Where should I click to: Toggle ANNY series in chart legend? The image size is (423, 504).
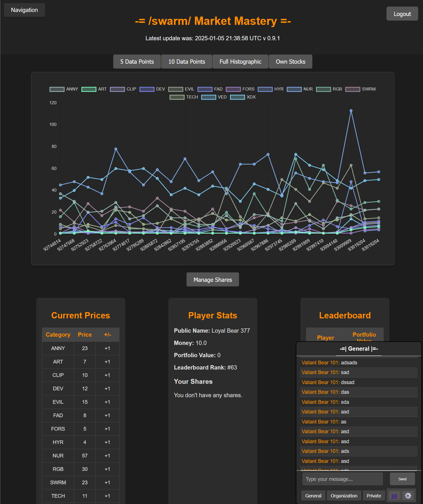[64, 89]
